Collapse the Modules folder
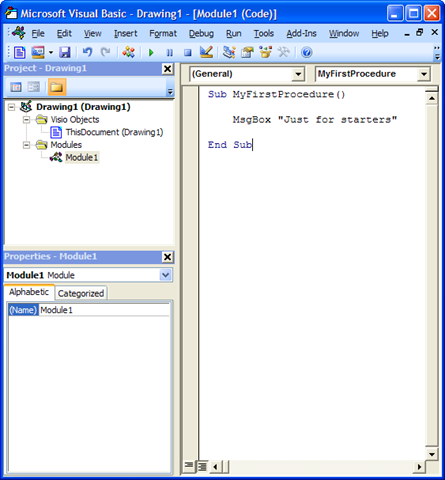Viewport: 445px width, 480px height. (26, 145)
